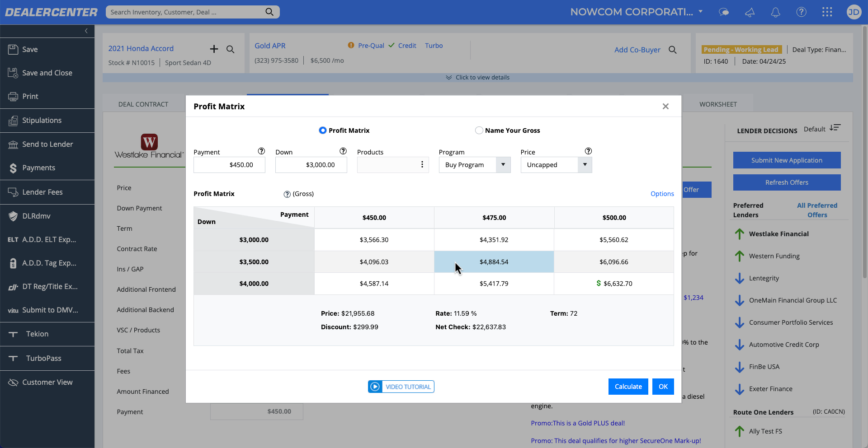Select the $4,884.54 matrix cell

[494, 262]
